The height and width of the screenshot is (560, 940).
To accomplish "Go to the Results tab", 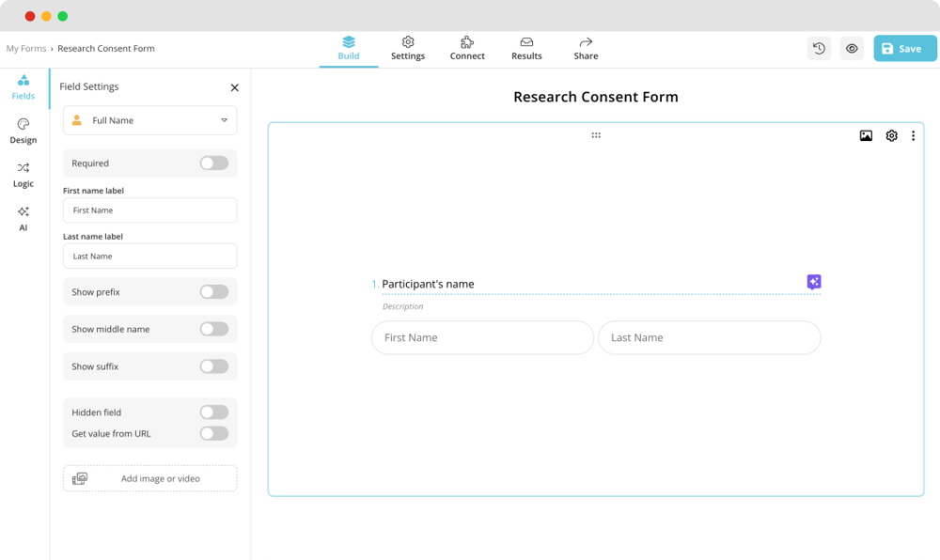I will coord(526,49).
